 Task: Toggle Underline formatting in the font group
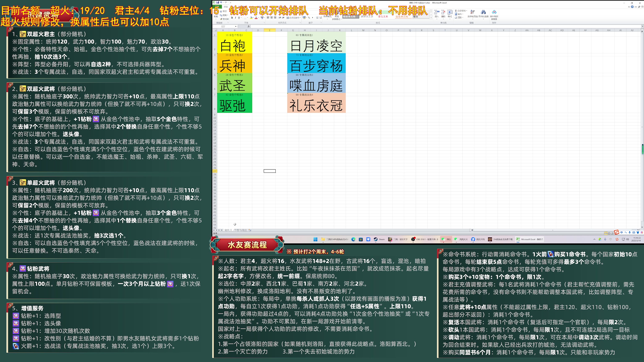click(239, 18)
